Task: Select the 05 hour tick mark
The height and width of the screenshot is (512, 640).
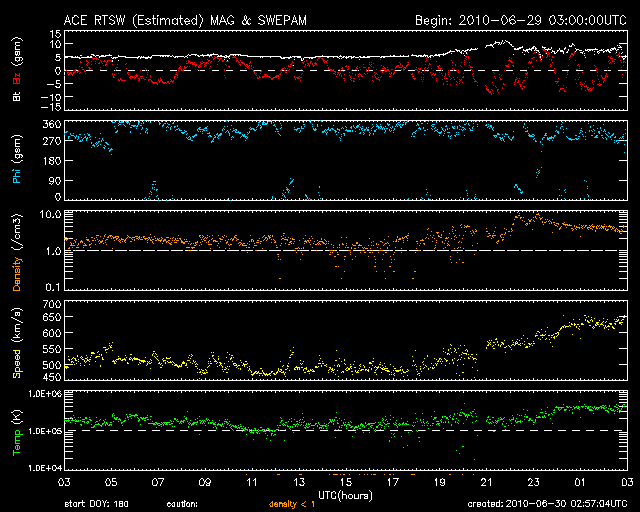Action: point(110,482)
